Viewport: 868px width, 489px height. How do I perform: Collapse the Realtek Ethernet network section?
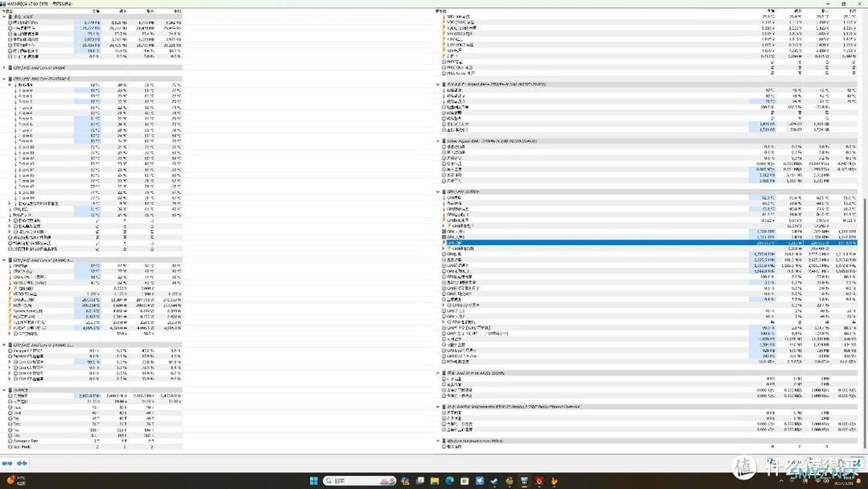438,406
